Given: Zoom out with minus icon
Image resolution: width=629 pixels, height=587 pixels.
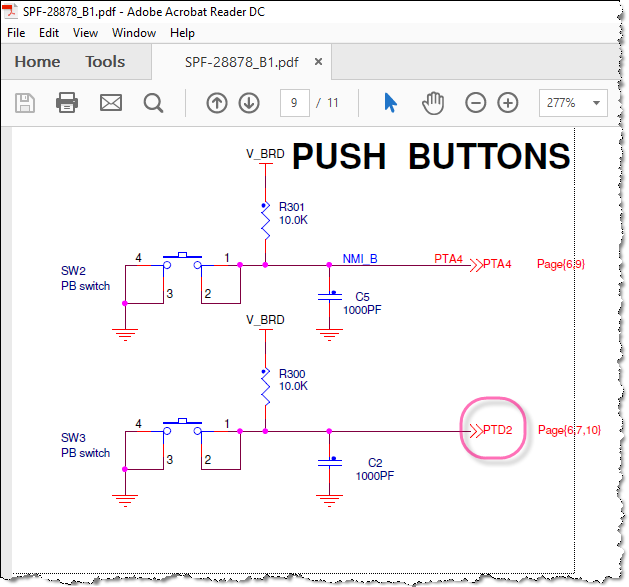Looking at the screenshot, I should (x=476, y=103).
